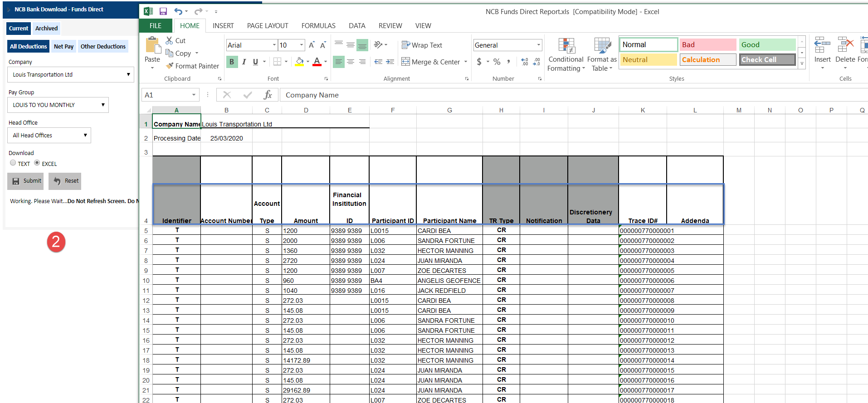Apply comma style number format
The width and height of the screenshot is (868, 403).
pos(509,62)
